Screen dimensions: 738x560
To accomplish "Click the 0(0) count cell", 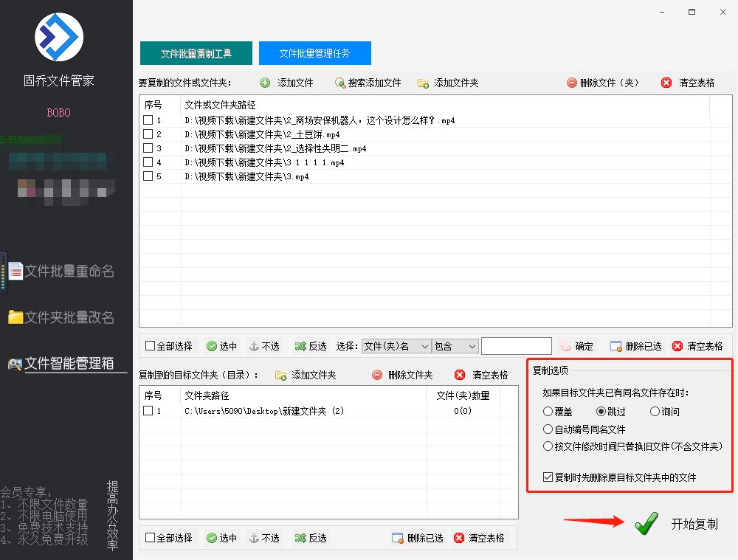I will click(x=463, y=411).
